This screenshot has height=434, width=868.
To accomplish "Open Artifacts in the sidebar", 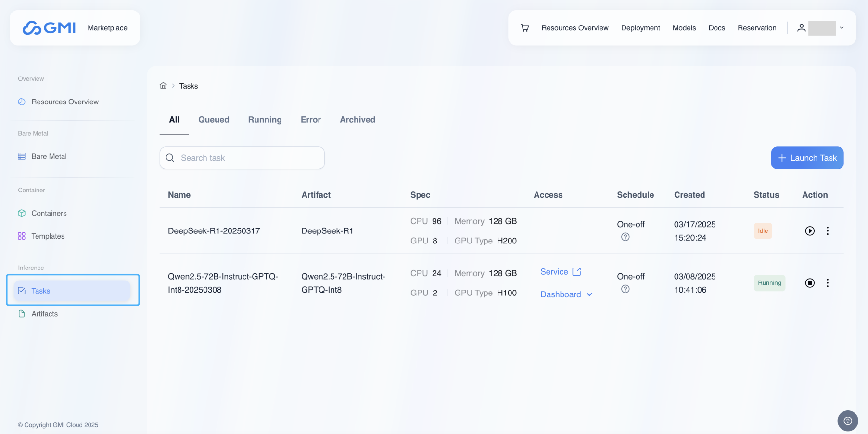I will point(72,314).
